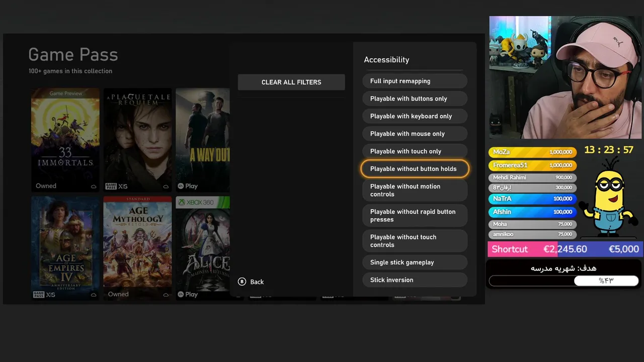
Task: Open Age of Empires IV tile
Action: [65, 248]
